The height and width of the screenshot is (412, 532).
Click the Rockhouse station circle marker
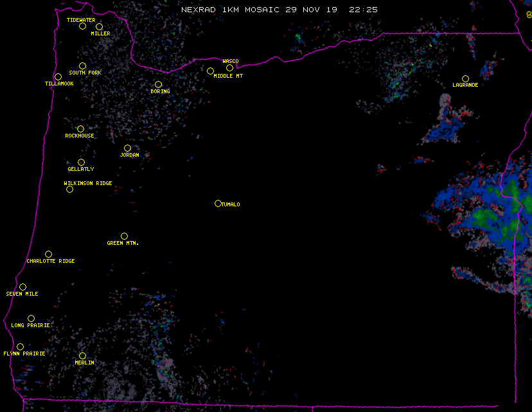[x=80, y=129]
